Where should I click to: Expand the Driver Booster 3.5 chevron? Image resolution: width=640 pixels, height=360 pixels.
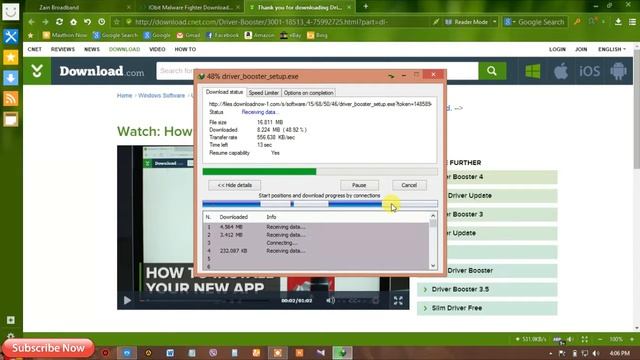(x=425, y=289)
